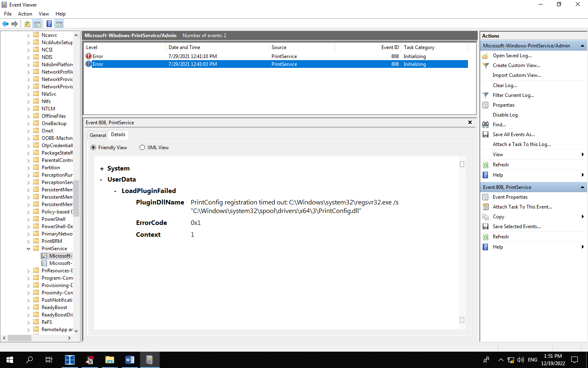Open Event Properties action
This screenshot has width=588, height=368.
pos(510,197)
